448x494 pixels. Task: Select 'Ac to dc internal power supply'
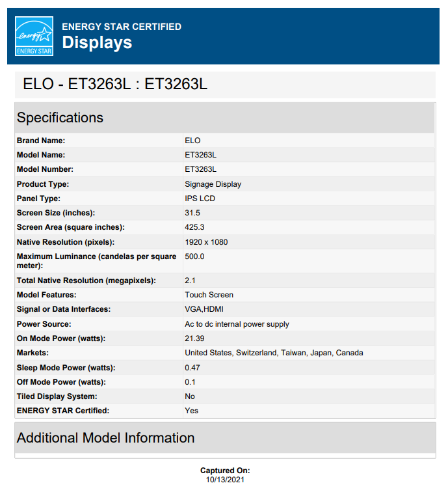(237, 324)
